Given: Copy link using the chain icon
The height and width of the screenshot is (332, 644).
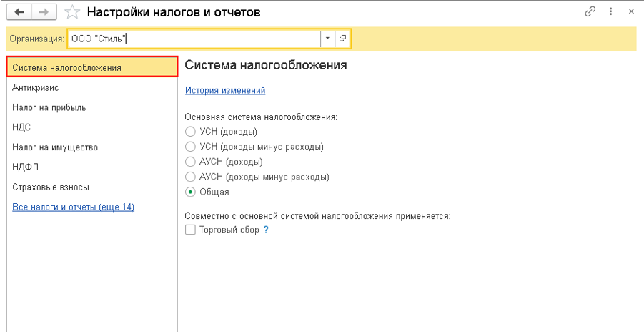Looking at the screenshot, I should pos(590,12).
